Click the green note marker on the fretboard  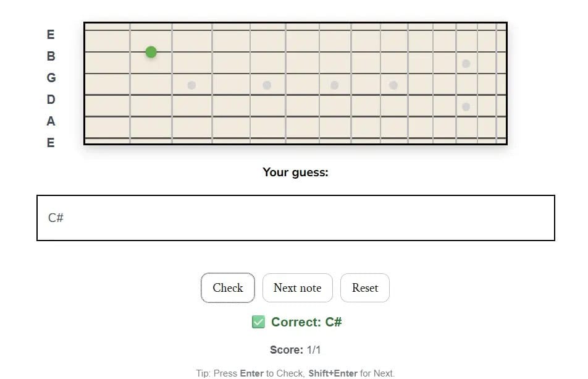click(151, 53)
